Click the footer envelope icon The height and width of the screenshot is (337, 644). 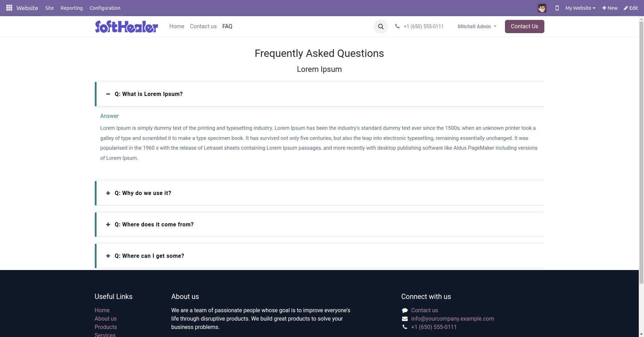(405, 319)
